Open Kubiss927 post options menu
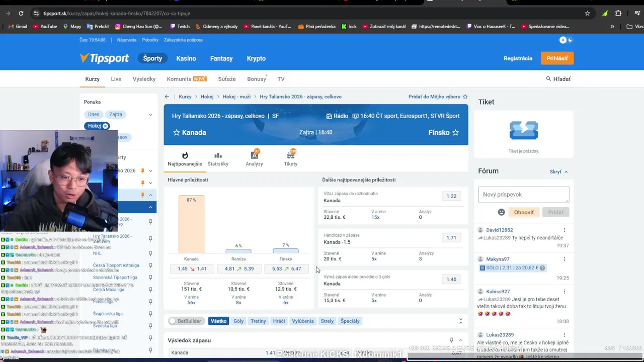 point(564,291)
